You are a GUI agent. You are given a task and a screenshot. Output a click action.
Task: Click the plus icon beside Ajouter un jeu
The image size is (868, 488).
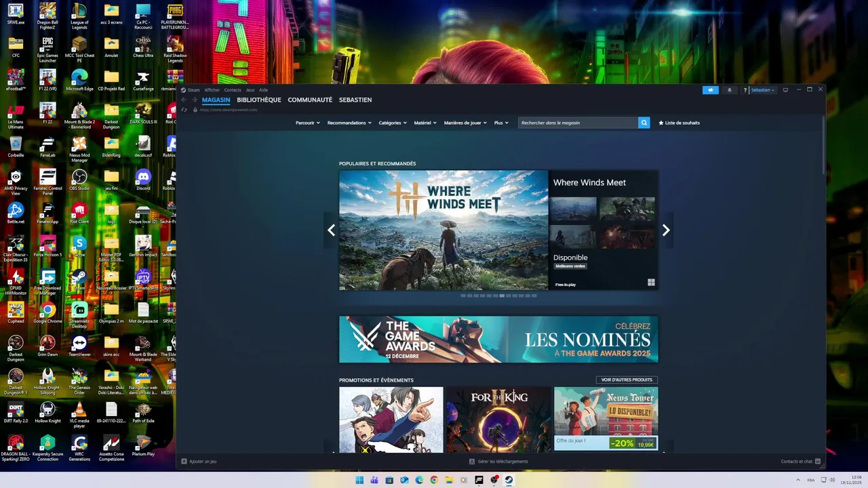click(x=184, y=462)
